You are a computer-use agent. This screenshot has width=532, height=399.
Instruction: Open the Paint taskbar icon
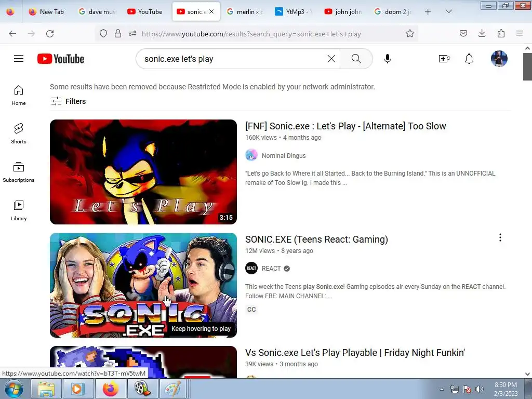tap(173, 389)
